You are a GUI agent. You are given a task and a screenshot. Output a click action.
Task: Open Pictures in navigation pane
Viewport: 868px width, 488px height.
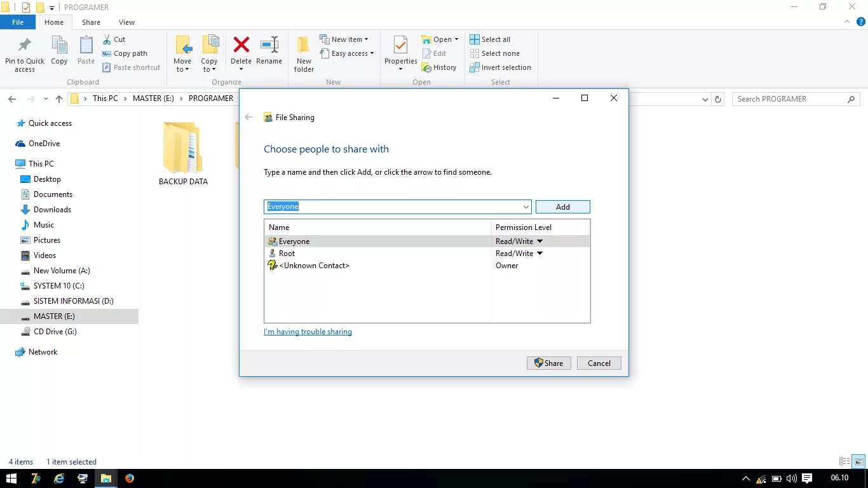[x=47, y=240]
